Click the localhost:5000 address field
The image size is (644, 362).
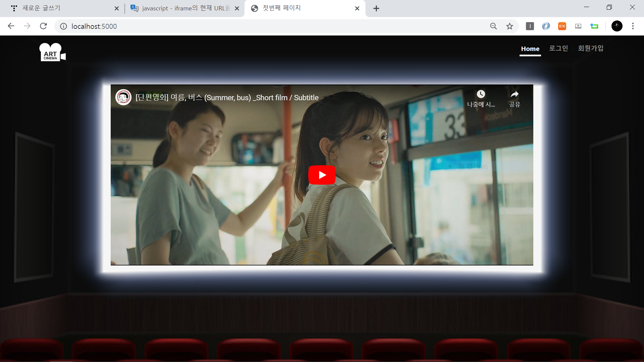click(235, 26)
